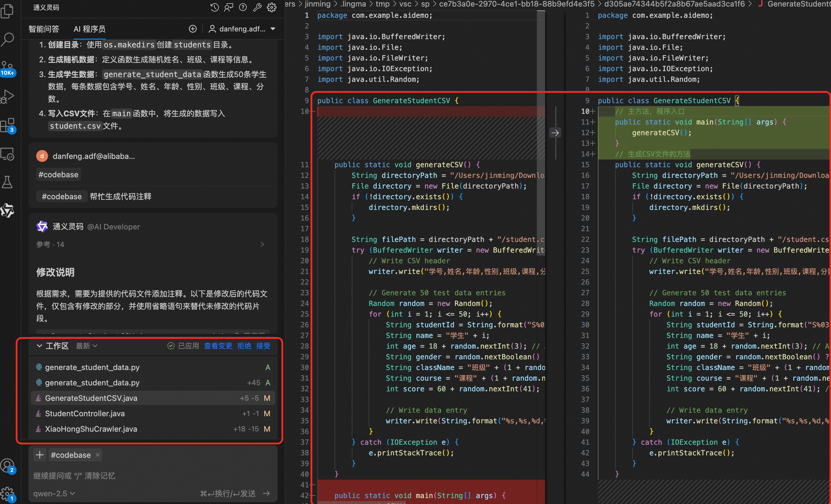
Task: Select the AI 程序员 tab
Action: tap(89, 29)
